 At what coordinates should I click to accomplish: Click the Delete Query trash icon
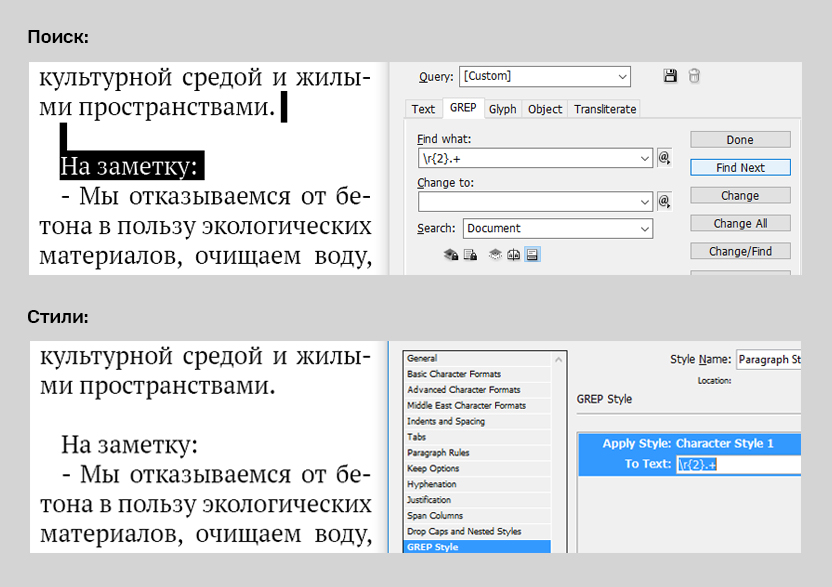pyautogui.click(x=694, y=76)
